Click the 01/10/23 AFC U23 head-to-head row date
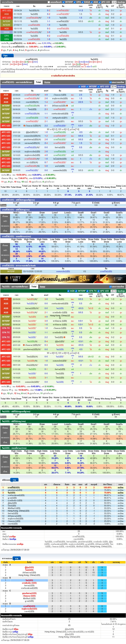 click(x=18, y=14)
